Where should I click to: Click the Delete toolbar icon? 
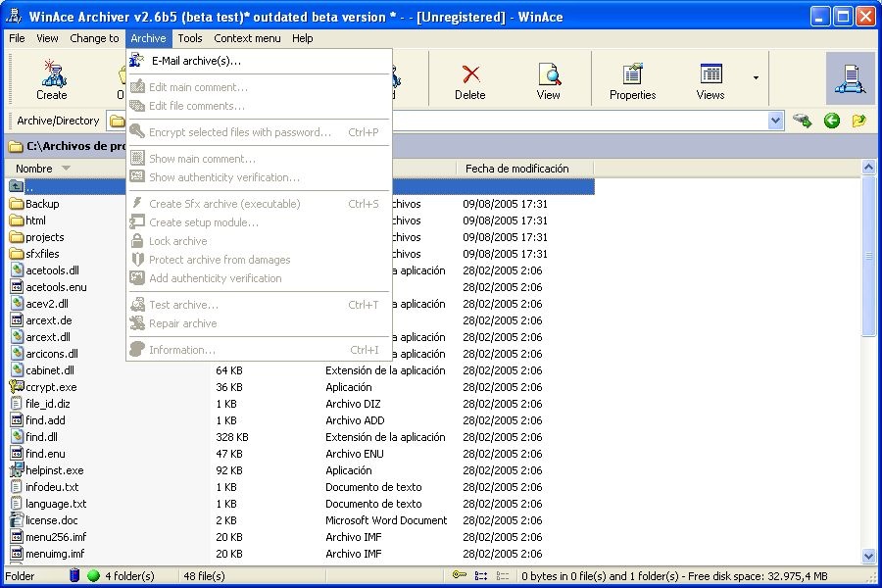click(470, 79)
